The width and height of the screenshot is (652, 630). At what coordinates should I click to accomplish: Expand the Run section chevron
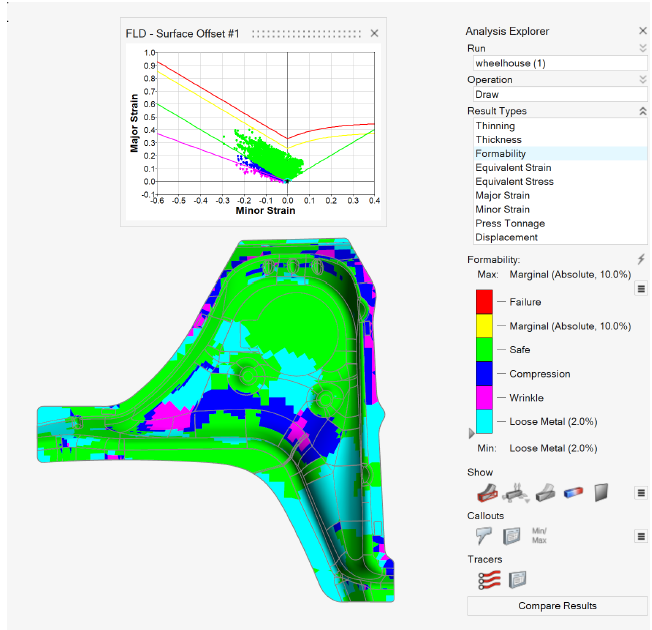642,48
